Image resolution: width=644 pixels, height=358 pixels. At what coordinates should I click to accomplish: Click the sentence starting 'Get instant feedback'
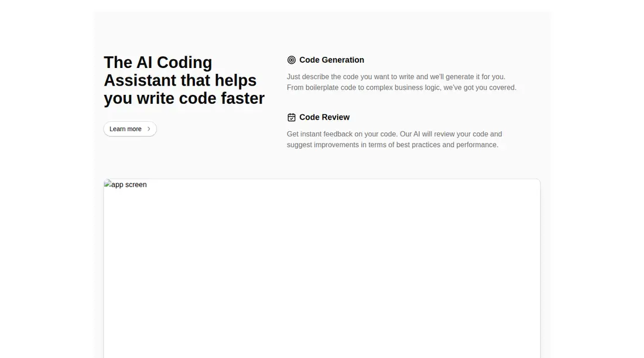(342, 134)
